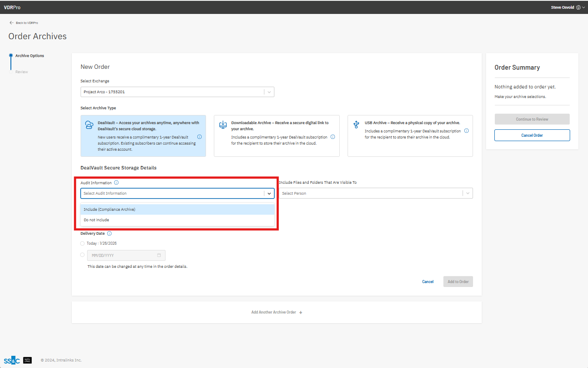This screenshot has height=368, width=588.
Task: Click the Order Summary heading
Action: 517,68
